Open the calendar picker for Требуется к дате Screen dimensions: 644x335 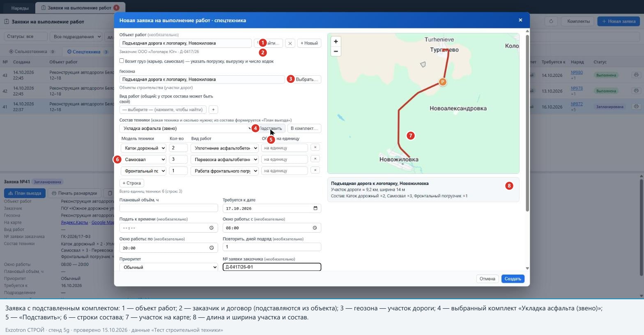(315, 208)
